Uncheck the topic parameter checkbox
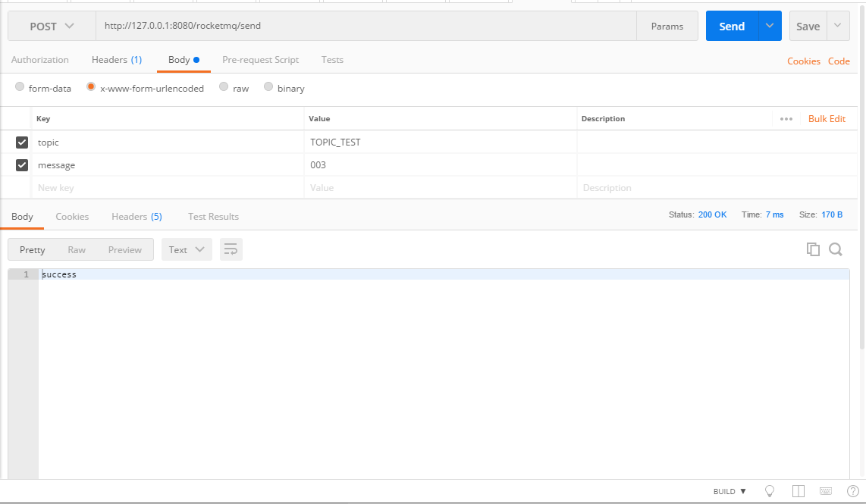 tap(21, 142)
